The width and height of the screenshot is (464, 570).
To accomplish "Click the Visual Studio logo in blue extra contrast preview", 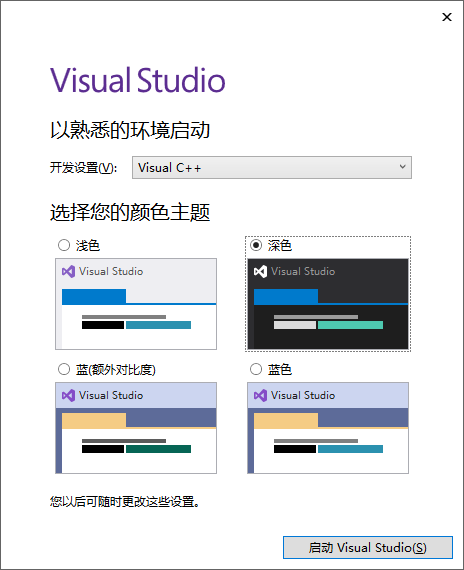I will click(68, 395).
